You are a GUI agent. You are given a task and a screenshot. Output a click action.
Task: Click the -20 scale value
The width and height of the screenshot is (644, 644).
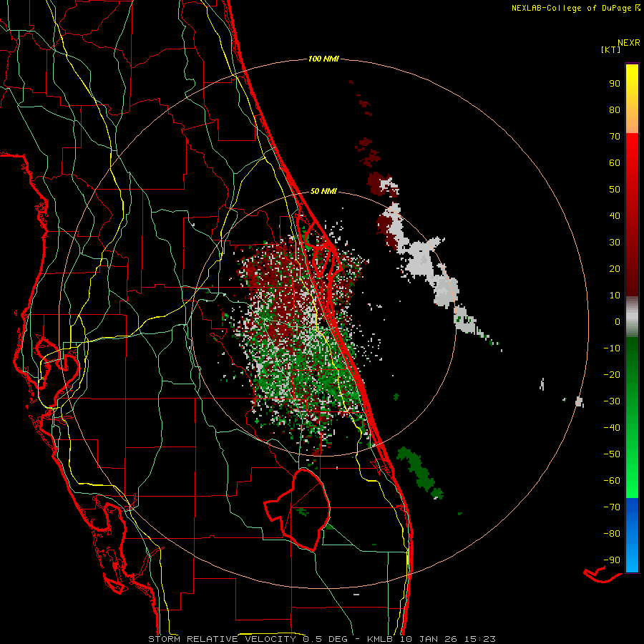coord(612,375)
